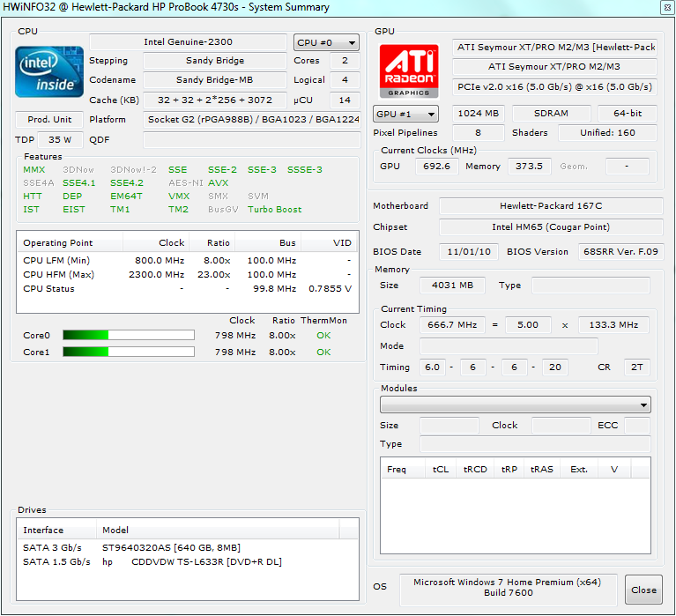Screen dimensions: 676x616
Task: Click the ATI Radeon Graphics logo
Action: coord(409,71)
